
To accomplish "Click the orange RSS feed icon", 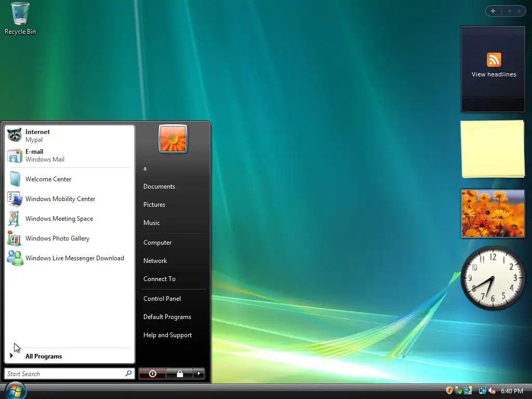I will coord(494,60).
